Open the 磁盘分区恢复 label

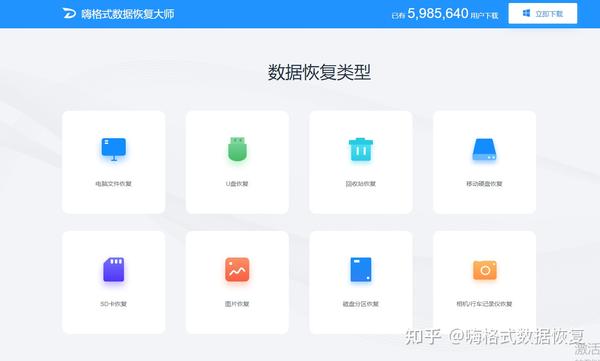[x=360, y=304]
